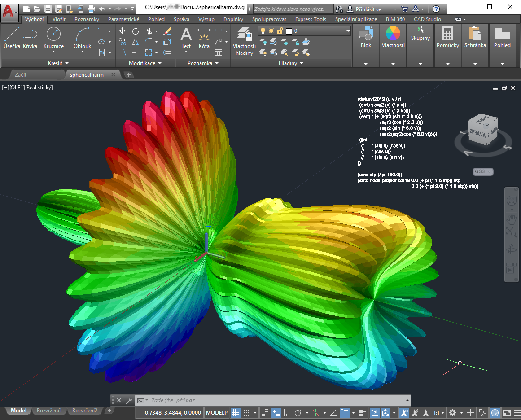This screenshot has height=420, width=521.
Task: Switch to the Parametrické ribbon tab
Action: (x=123, y=19)
